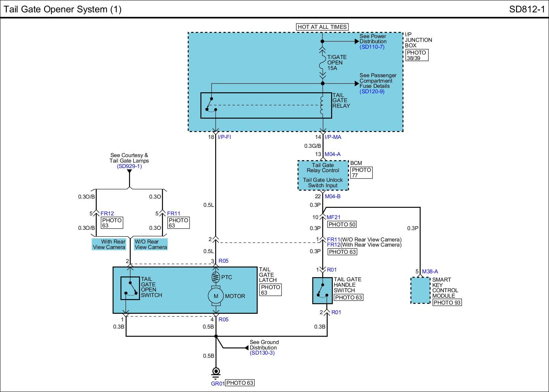This screenshot has height=392, width=549.
Task: Open the SD110-7 power distribution link
Action: [372, 47]
